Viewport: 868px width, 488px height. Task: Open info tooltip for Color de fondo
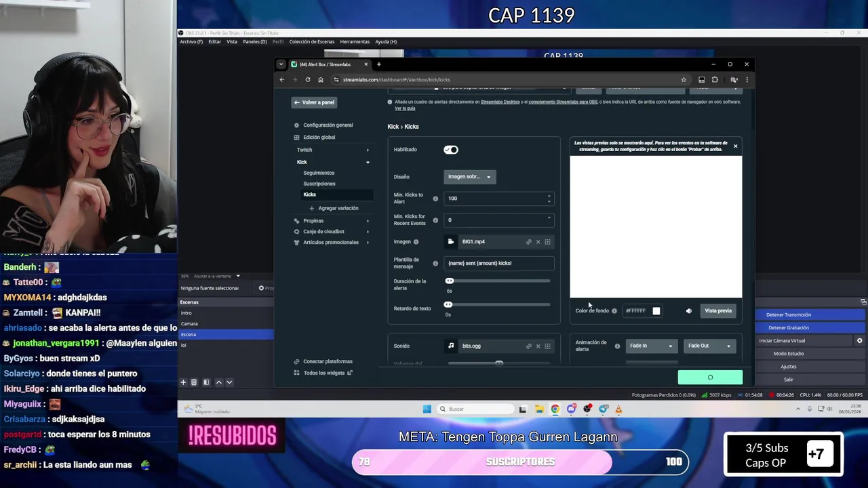point(614,311)
